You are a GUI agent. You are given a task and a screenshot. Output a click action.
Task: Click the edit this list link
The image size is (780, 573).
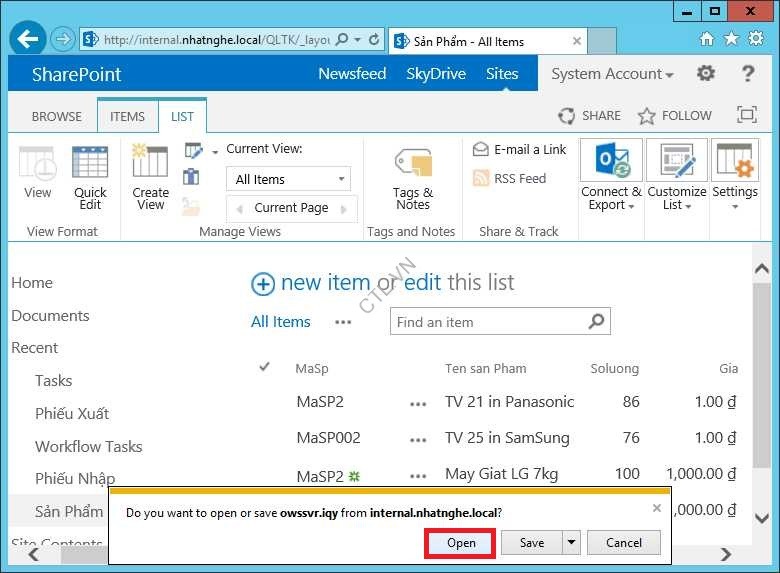[422, 283]
